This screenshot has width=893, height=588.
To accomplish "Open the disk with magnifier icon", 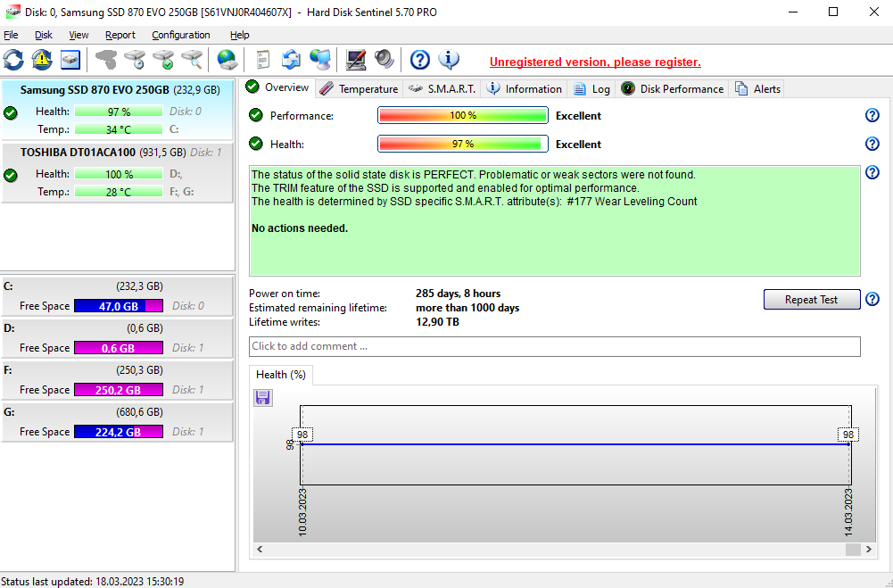I will tap(192, 59).
